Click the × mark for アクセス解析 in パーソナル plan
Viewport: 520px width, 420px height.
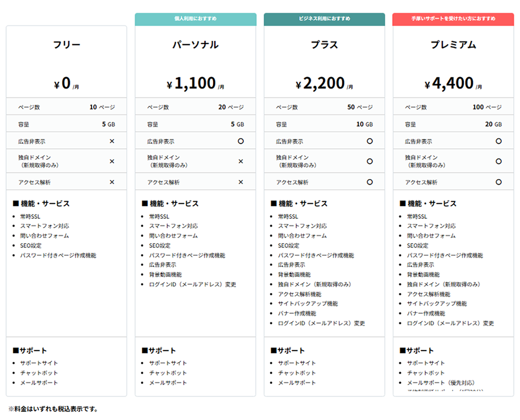[x=241, y=182]
